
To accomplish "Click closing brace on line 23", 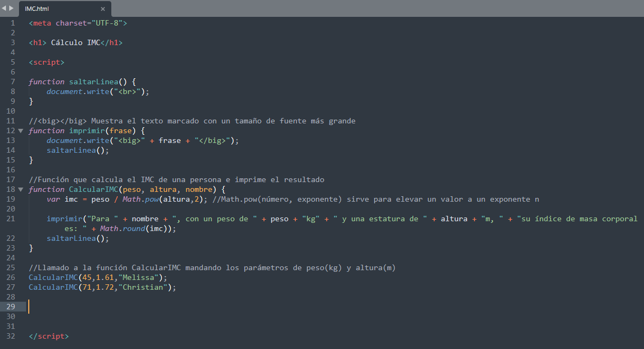I will pyautogui.click(x=31, y=248).
